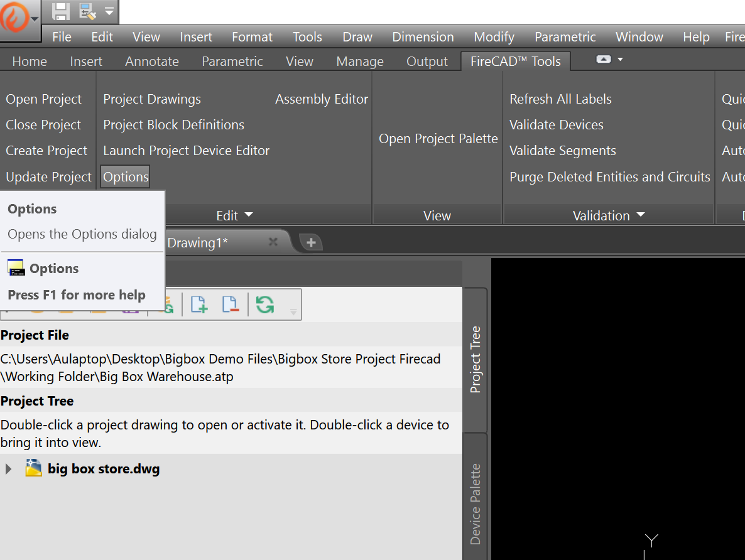
Task: Open the View menu in menu bar
Action: coord(146,36)
